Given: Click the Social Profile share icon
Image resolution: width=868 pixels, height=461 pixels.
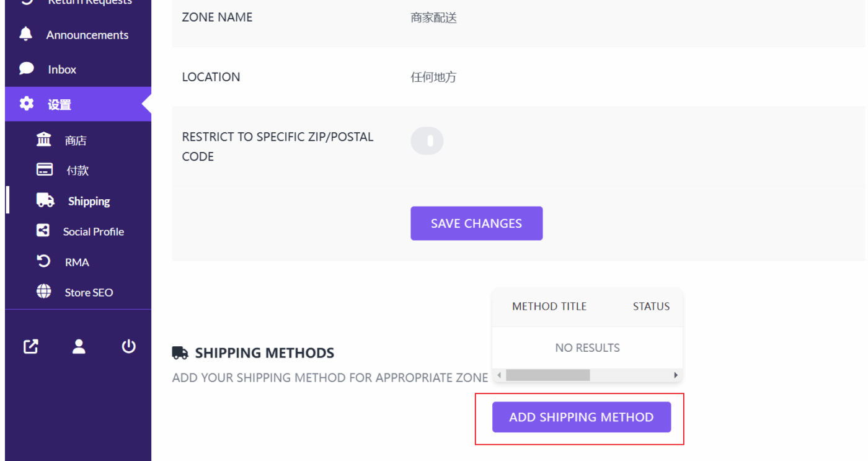Looking at the screenshot, I should pos(43,231).
